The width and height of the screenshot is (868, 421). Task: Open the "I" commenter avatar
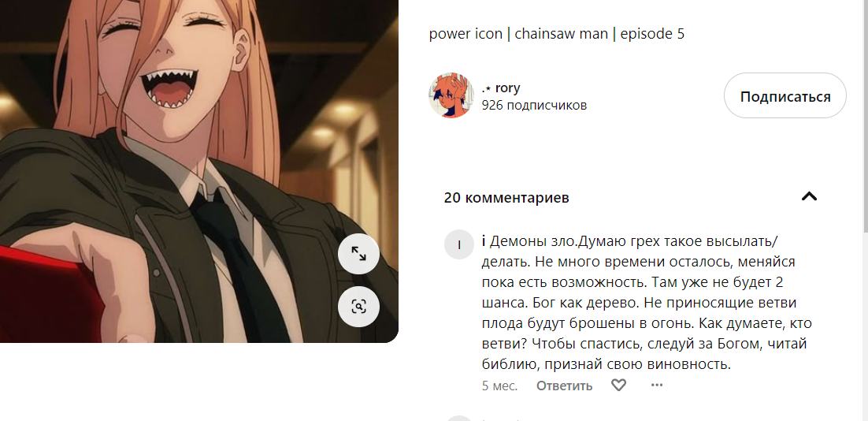(459, 245)
